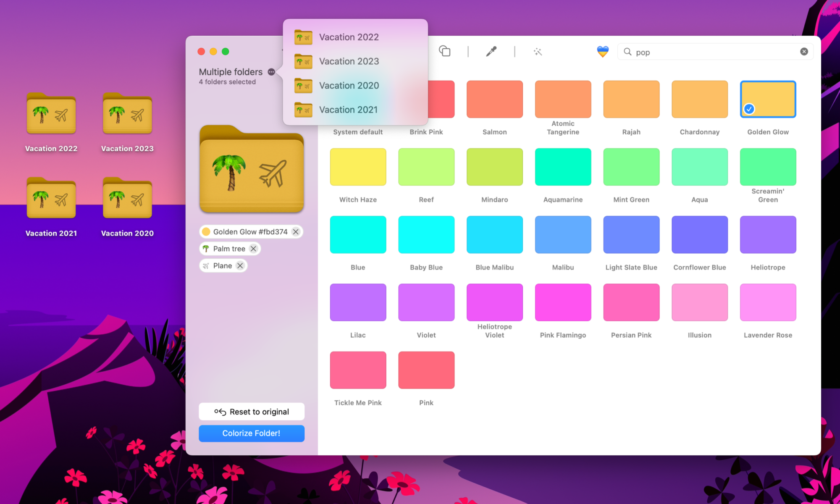Choose Vacation 2020 in the popup list
840x504 pixels.
(349, 86)
